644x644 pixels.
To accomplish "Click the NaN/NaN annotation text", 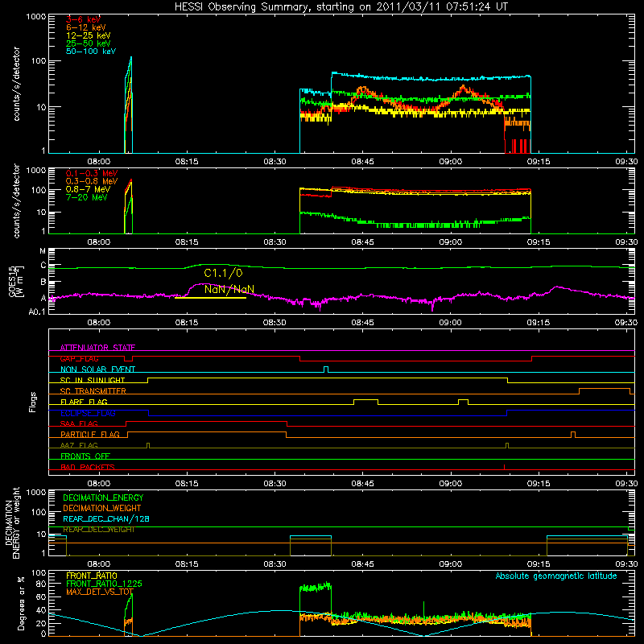I will coord(229,289).
